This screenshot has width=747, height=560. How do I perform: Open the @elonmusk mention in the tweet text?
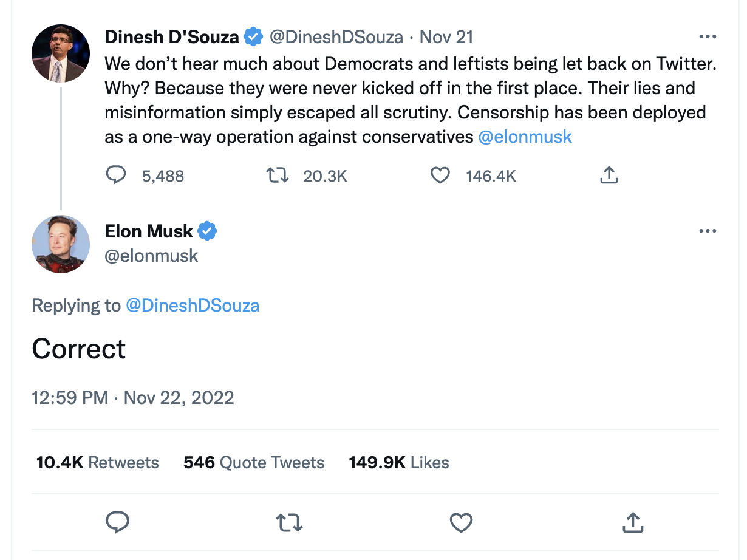click(525, 137)
